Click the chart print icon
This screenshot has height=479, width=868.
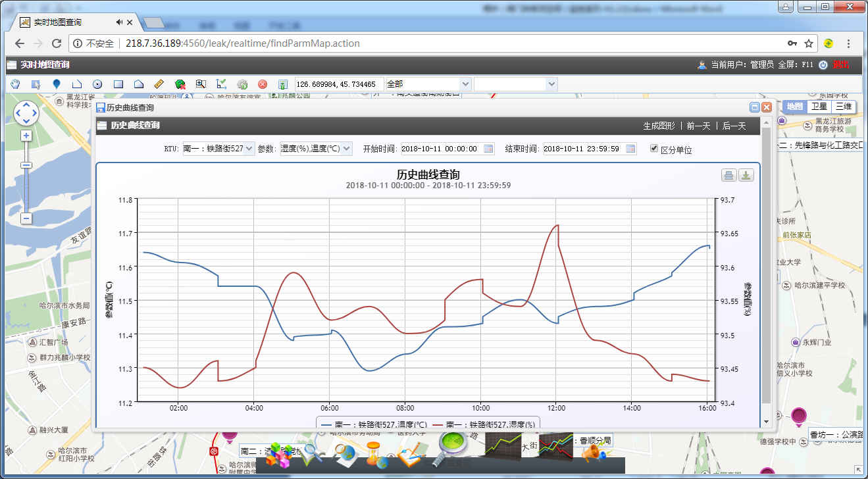coord(729,175)
